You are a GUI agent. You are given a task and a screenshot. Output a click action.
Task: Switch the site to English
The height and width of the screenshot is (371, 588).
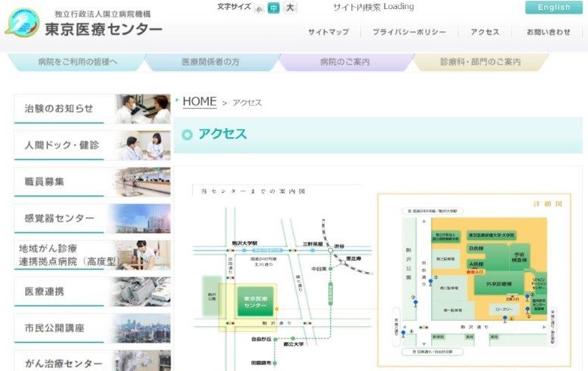pyautogui.click(x=553, y=8)
